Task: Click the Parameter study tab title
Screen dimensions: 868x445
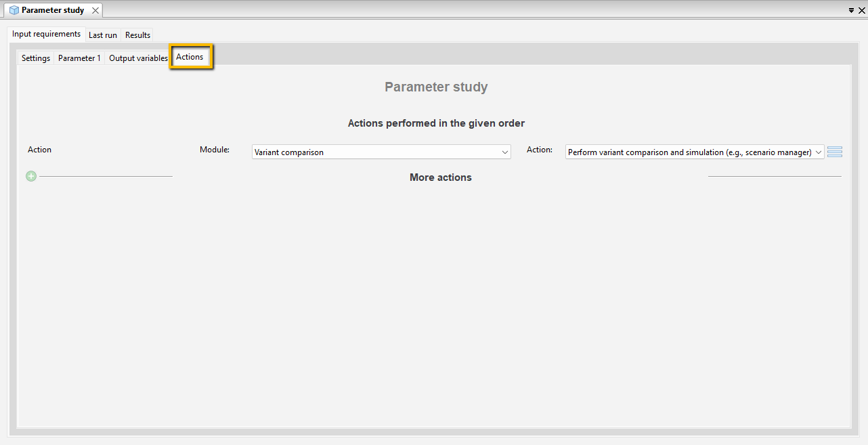Action: [53, 10]
